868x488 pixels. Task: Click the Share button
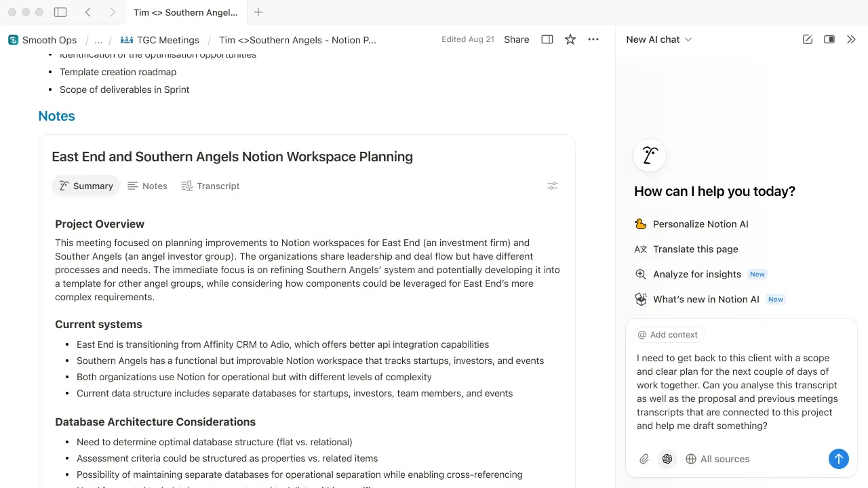tap(516, 39)
